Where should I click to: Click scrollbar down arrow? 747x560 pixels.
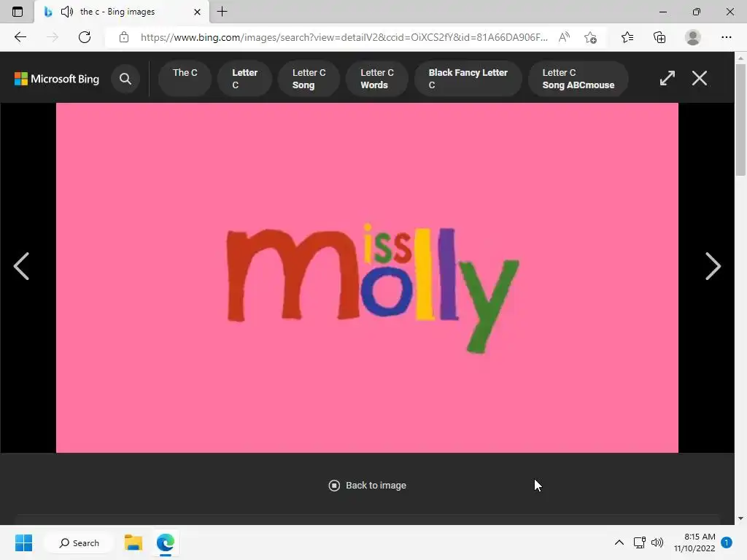[x=740, y=518]
